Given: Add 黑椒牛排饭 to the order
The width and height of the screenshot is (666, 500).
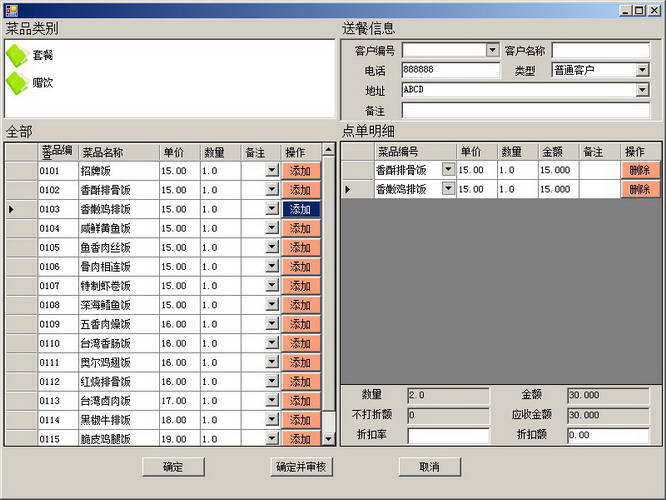Looking at the screenshot, I should point(301,420).
